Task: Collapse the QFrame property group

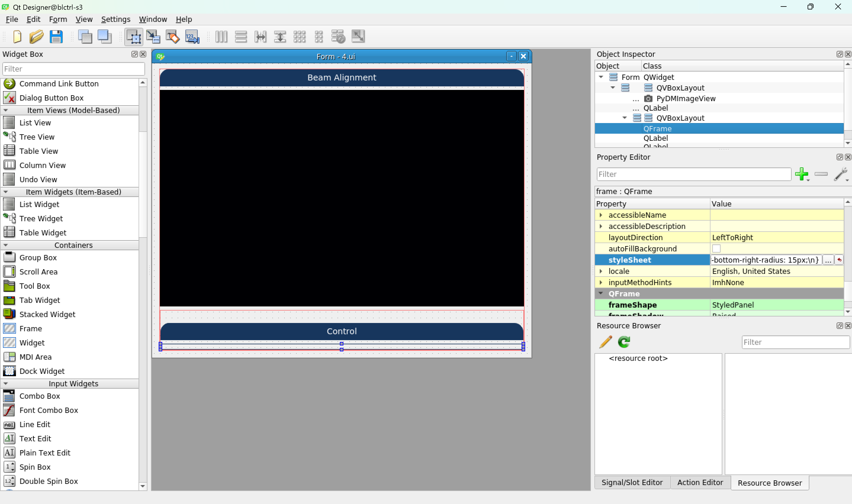Action: (x=601, y=293)
